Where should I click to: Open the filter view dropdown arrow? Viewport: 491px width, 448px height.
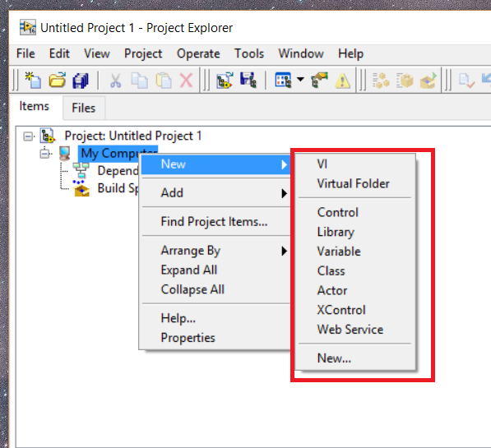click(300, 79)
